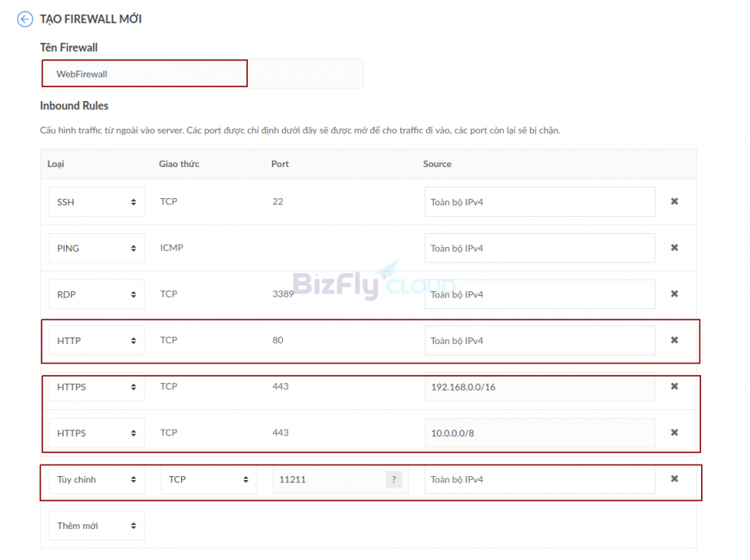Edit source field of the custom 11211 rule

(540, 479)
